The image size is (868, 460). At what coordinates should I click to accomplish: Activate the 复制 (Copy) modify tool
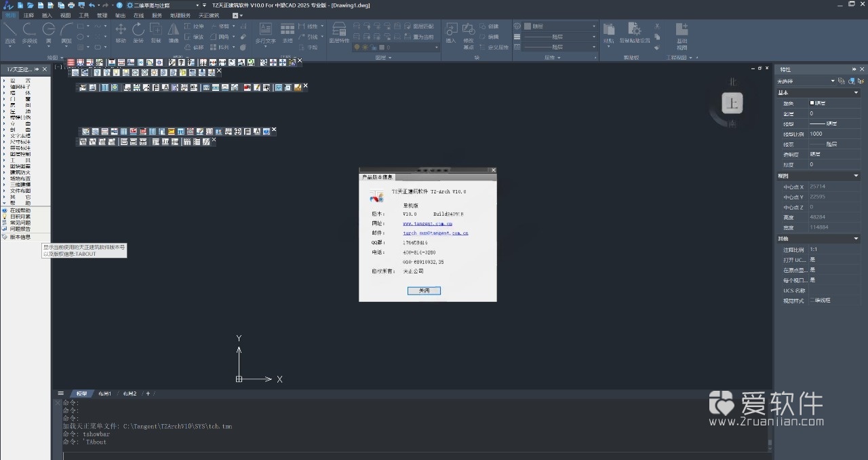156,33
